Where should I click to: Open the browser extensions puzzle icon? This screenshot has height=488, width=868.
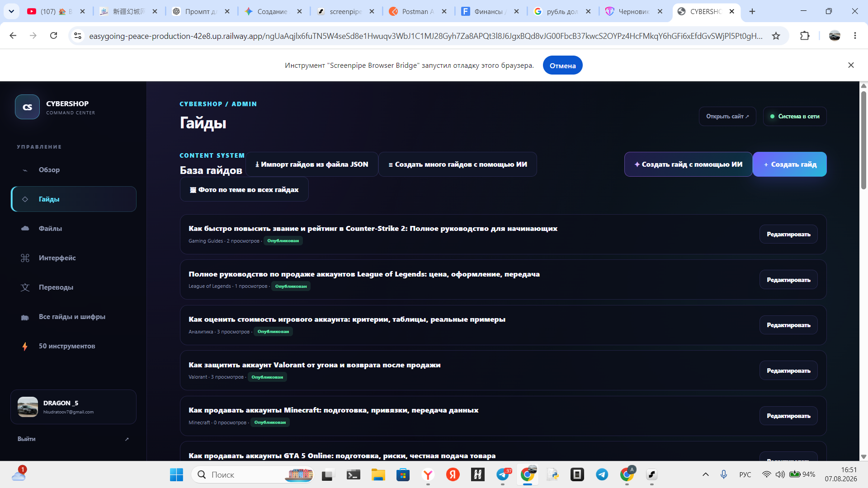click(805, 36)
